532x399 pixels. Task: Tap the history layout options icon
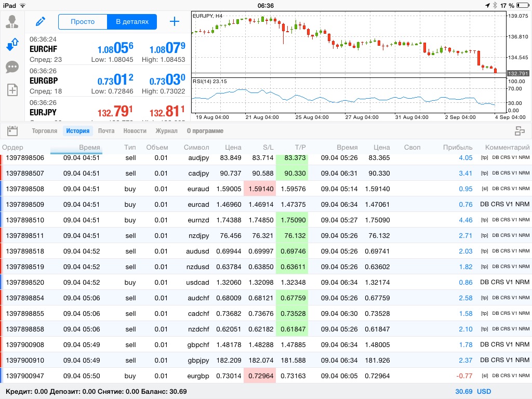tap(520, 130)
